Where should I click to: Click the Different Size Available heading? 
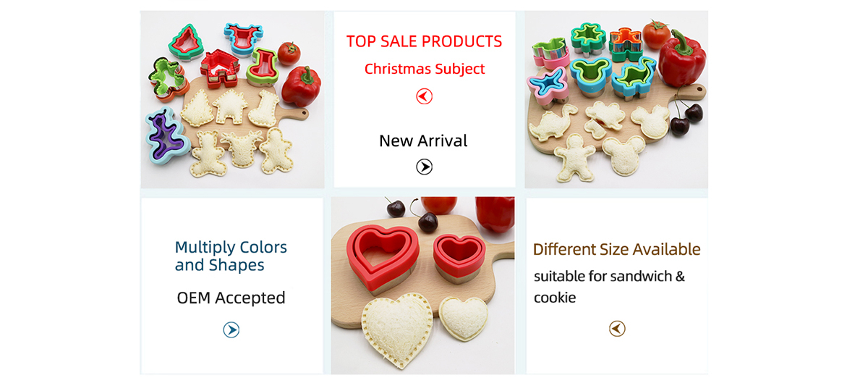tap(616, 250)
